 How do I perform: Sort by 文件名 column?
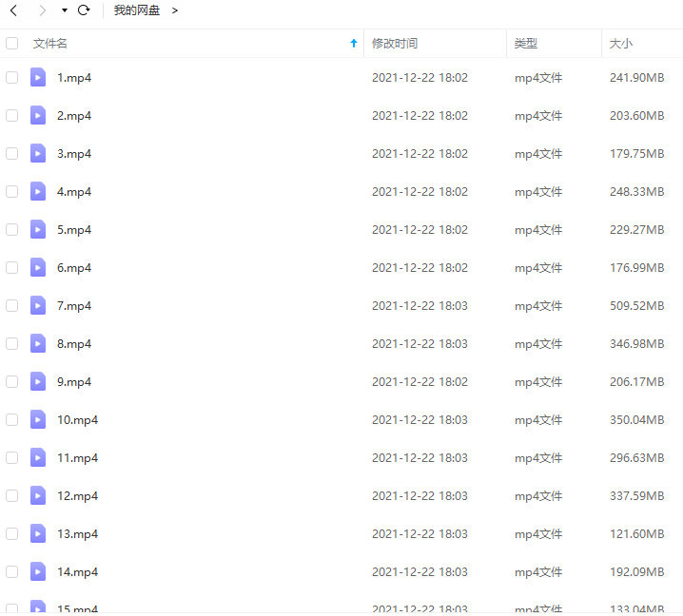coord(50,43)
